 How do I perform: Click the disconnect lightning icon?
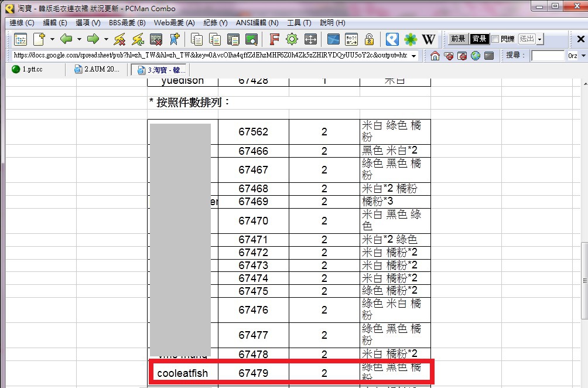coord(119,39)
